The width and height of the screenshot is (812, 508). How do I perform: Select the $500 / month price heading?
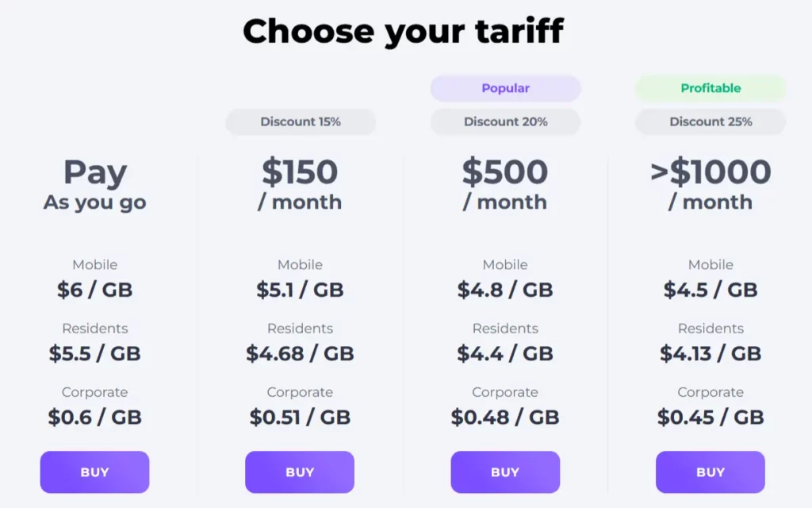point(505,184)
